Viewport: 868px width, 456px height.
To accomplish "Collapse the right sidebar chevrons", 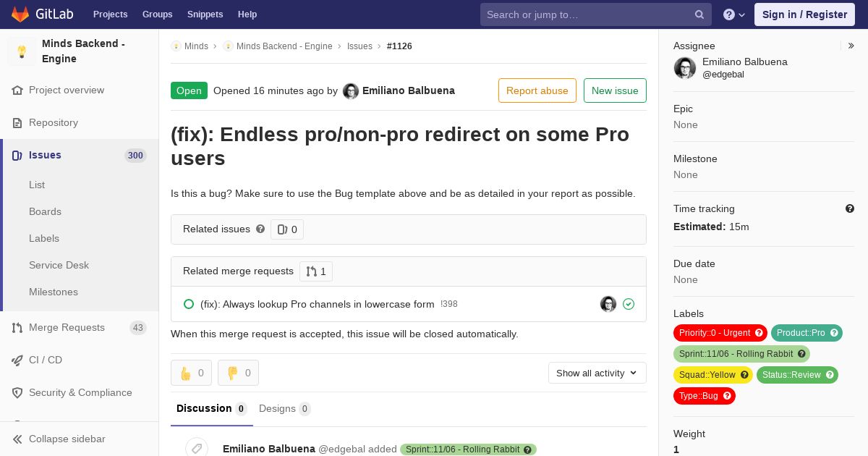I will pos(851,46).
